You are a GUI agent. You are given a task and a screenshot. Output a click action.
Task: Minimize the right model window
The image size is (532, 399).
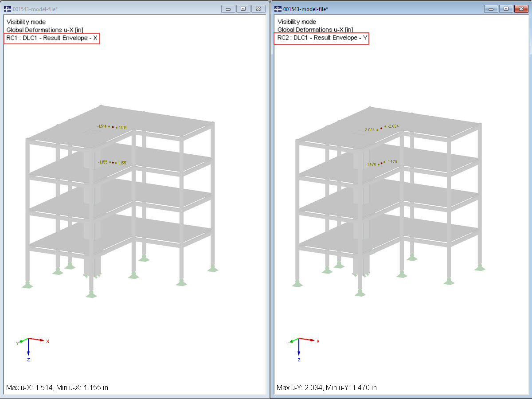click(x=491, y=9)
